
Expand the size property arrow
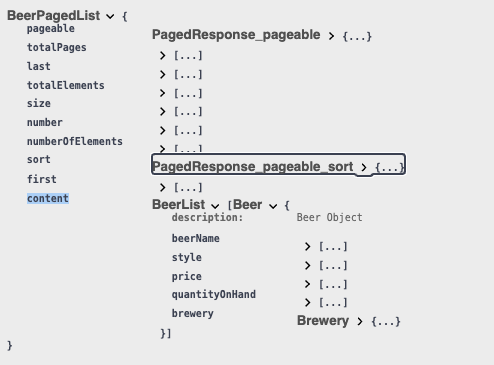click(x=162, y=111)
